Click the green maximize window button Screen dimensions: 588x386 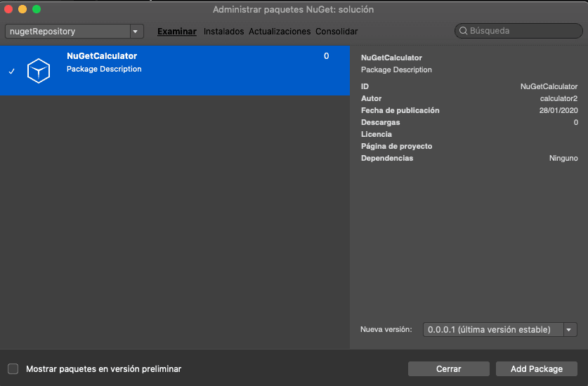[x=37, y=9]
